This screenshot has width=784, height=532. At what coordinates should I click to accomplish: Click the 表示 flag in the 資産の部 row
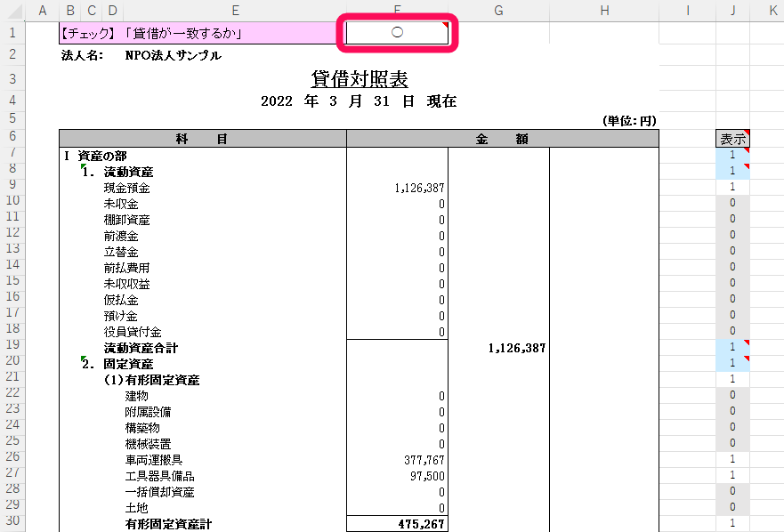click(x=732, y=155)
